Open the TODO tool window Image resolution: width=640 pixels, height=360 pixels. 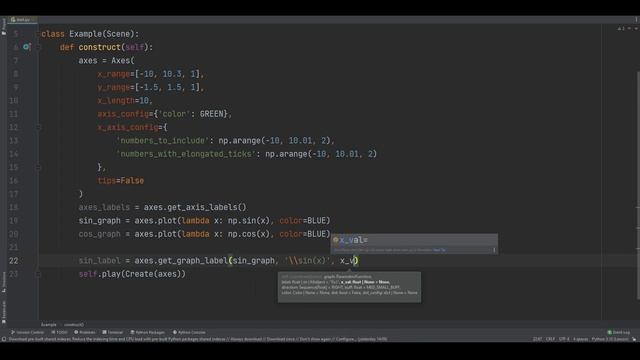[60, 332]
